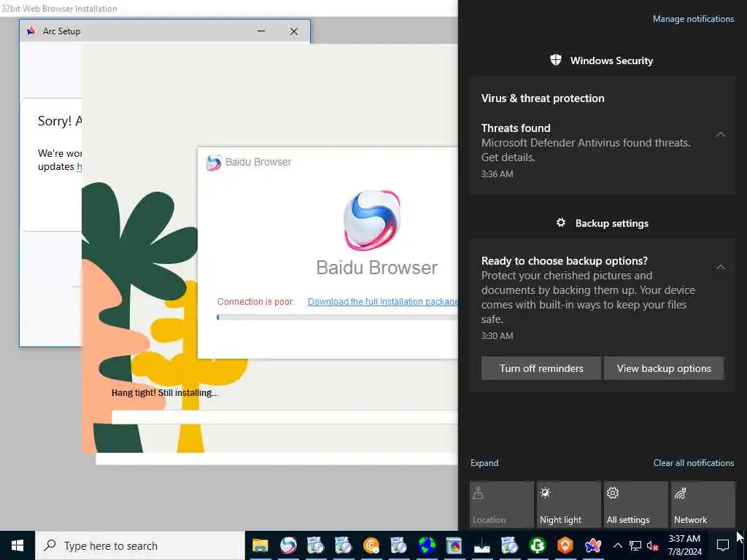Open Manage notifications link

[x=693, y=19]
